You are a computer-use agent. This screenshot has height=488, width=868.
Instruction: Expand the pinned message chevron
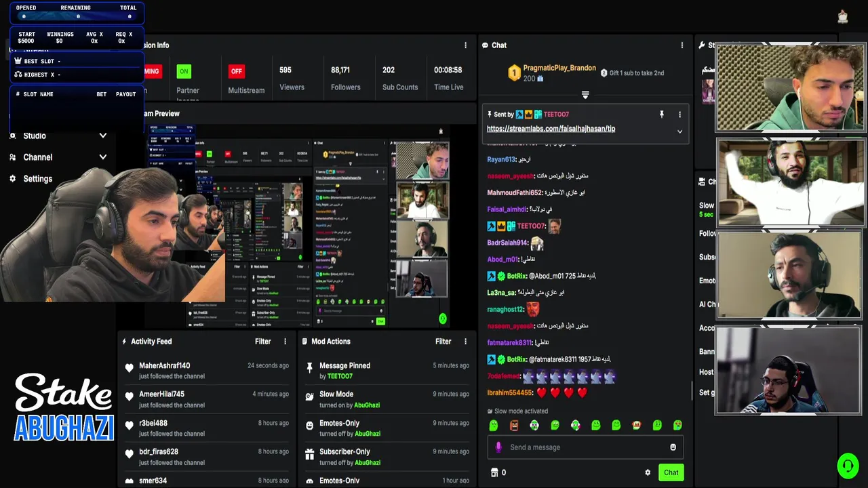[x=679, y=131]
